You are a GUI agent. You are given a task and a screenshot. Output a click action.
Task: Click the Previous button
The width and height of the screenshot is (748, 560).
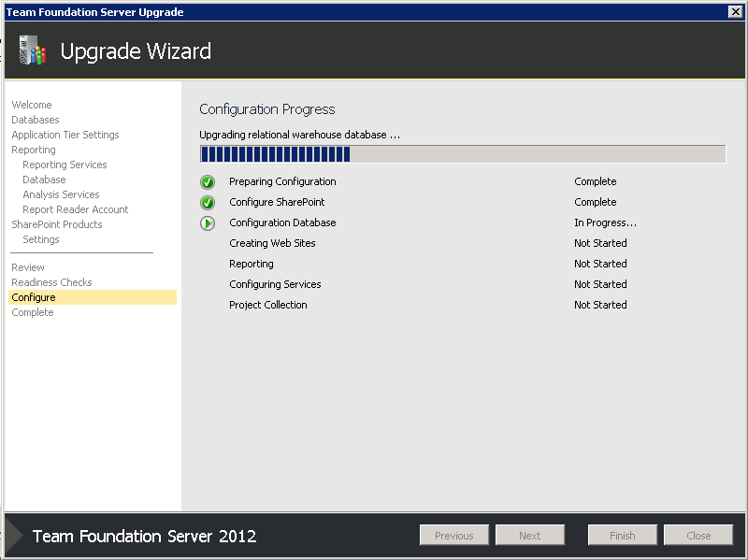click(x=454, y=535)
